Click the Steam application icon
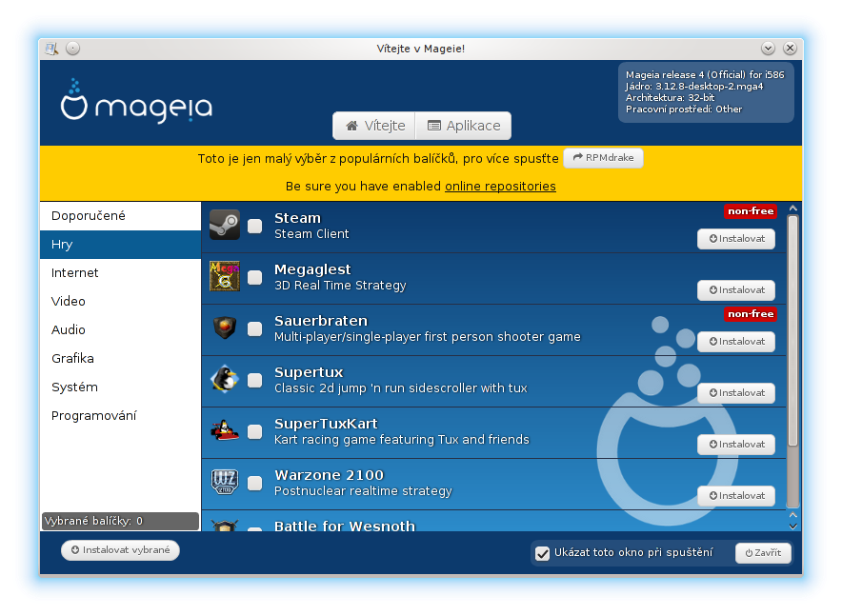 pyautogui.click(x=225, y=226)
